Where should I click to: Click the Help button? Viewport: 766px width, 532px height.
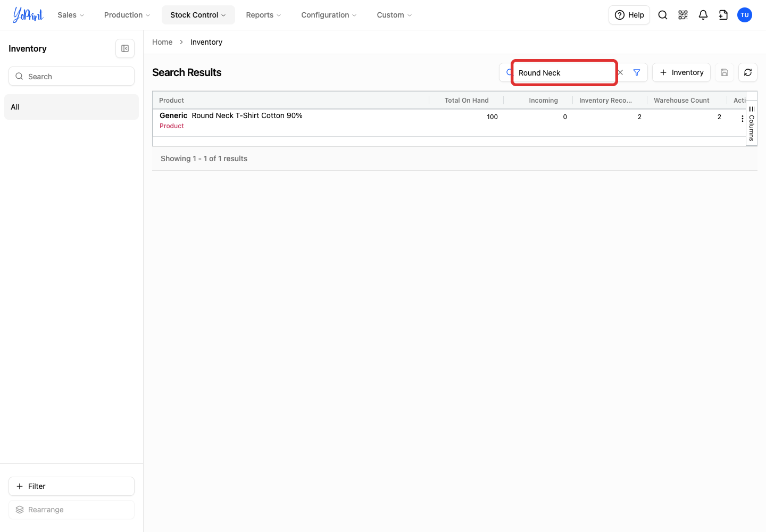(x=629, y=15)
